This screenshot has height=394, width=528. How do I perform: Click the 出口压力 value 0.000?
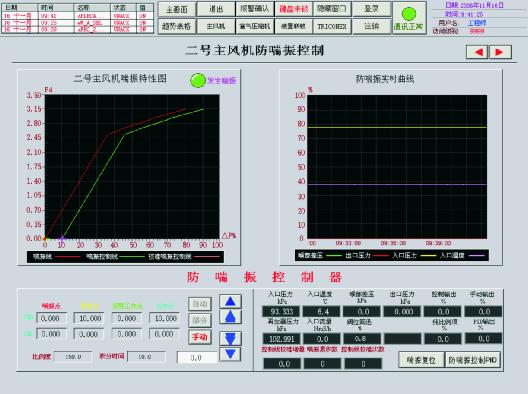[403, 311]
